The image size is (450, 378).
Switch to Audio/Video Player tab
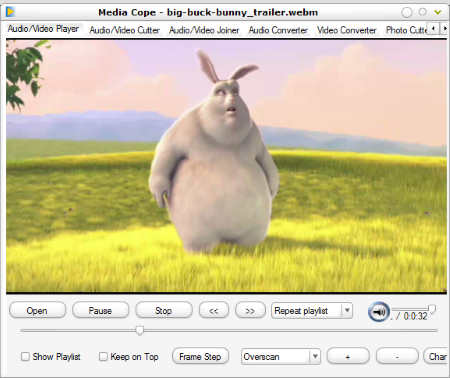point(43,29)
